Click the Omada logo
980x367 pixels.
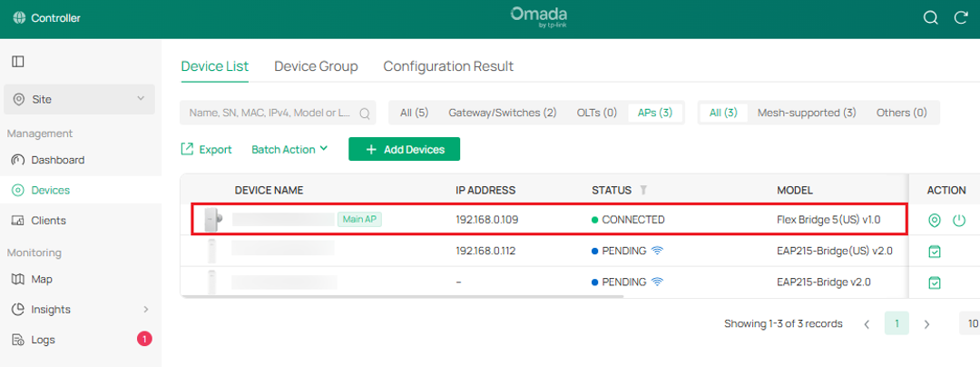click(x=539, y=18)
